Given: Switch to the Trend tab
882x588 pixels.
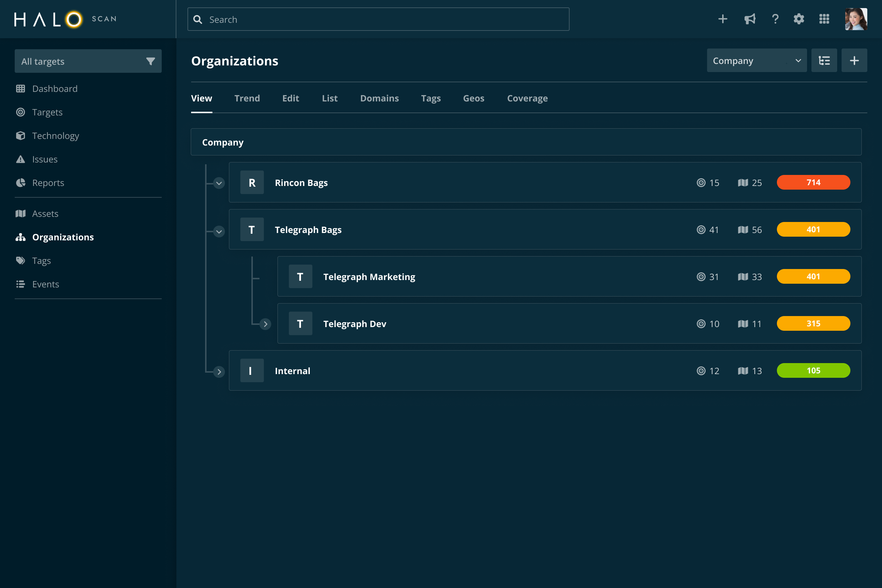Looking at the screenshot, I should click(247, 98).
